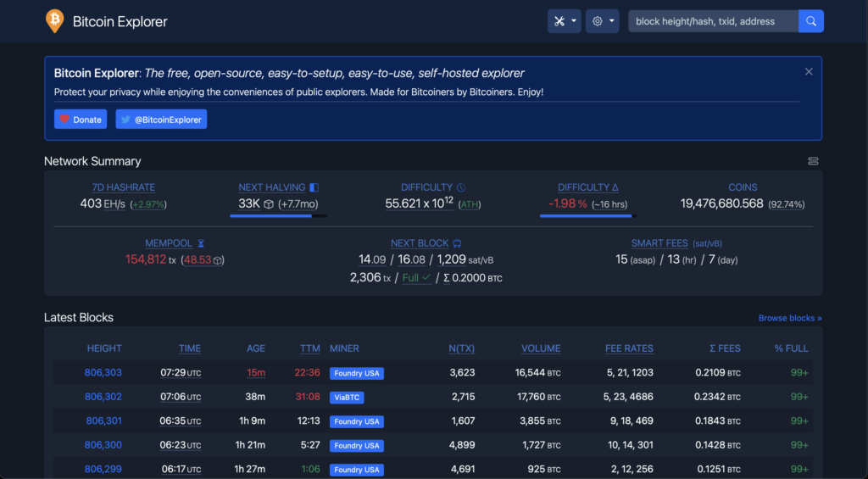Click the search magnifier button
This screenshot has height=479, width=868.
click(x=811, y=21)
